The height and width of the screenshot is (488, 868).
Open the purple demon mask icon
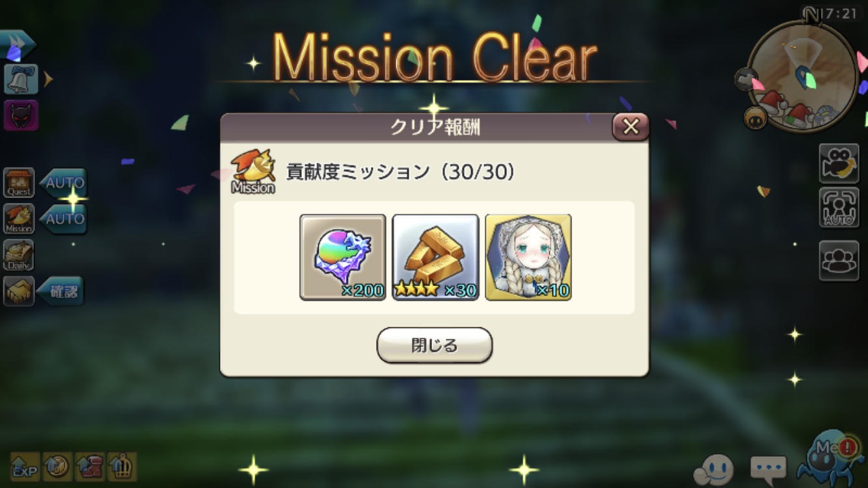[21, 115]
